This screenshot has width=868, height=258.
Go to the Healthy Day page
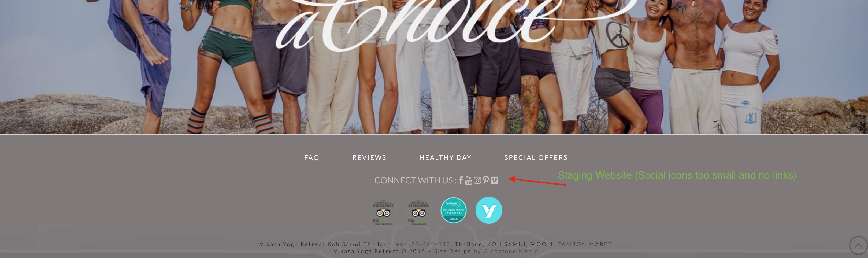(x=445, y=157)
